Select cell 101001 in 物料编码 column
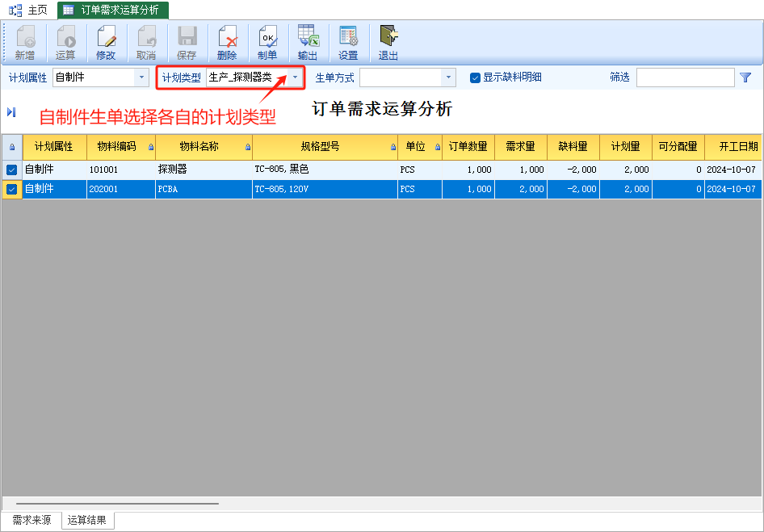The width and height of the screenshot is (764, 532). click(121, 170)
